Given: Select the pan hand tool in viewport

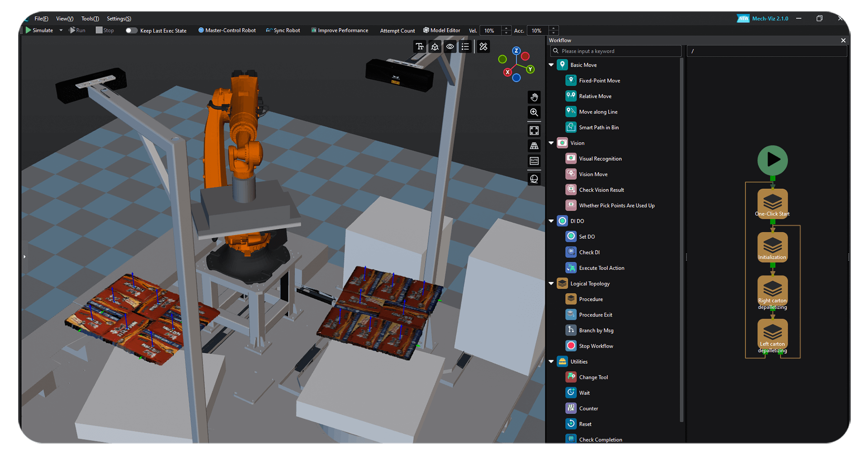Looking at the screenshot, I should click(534, 97).
